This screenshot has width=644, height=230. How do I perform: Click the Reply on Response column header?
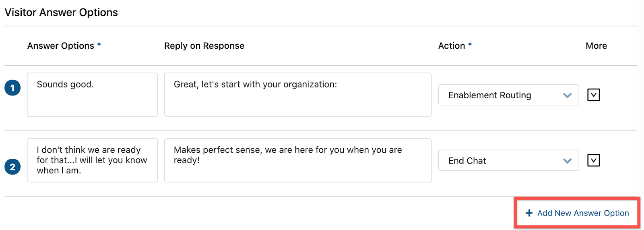(204, 46)
